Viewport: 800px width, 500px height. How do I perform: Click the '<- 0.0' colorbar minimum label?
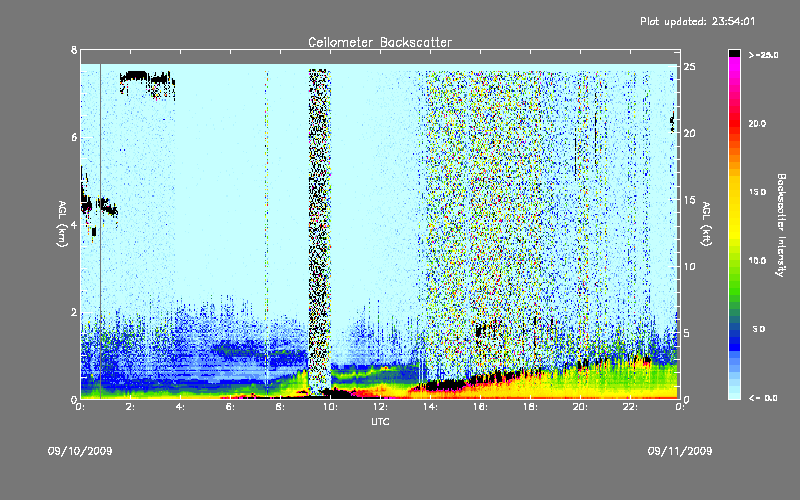coord(763,398)
